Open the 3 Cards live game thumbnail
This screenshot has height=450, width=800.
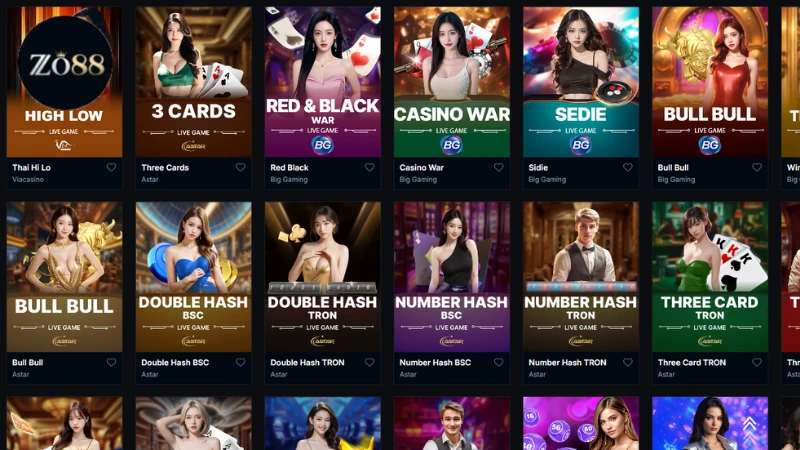(x=193, y=82)
